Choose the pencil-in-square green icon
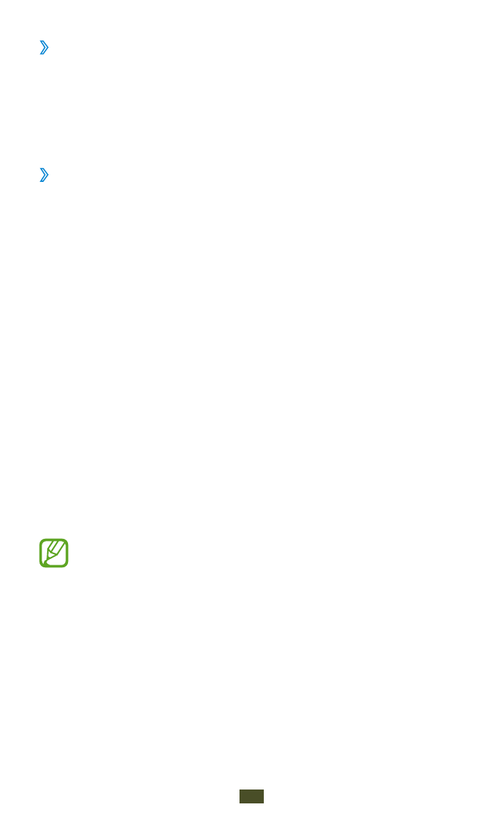504x827 pixels. pyautogui.click(x=53, y=553)
